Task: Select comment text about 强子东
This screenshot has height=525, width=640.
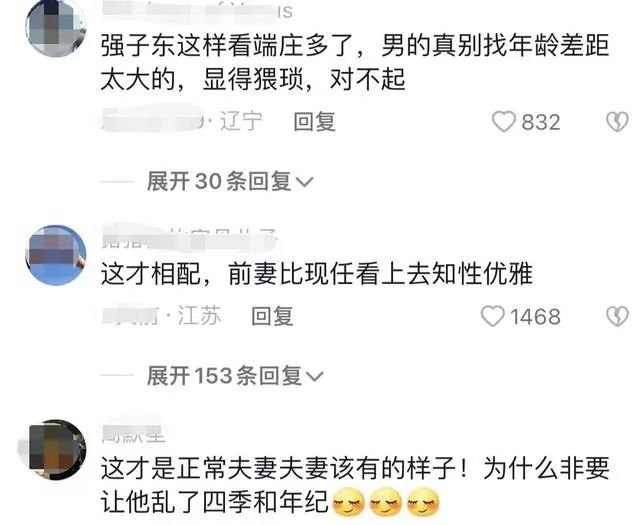Action: click(355, 62)
